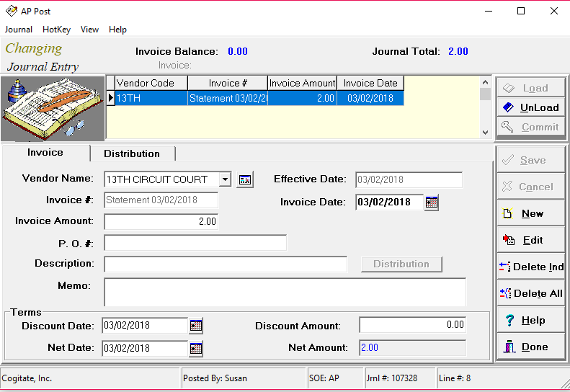
Task: Click the Net Amount field
Action: click(413, 347)
